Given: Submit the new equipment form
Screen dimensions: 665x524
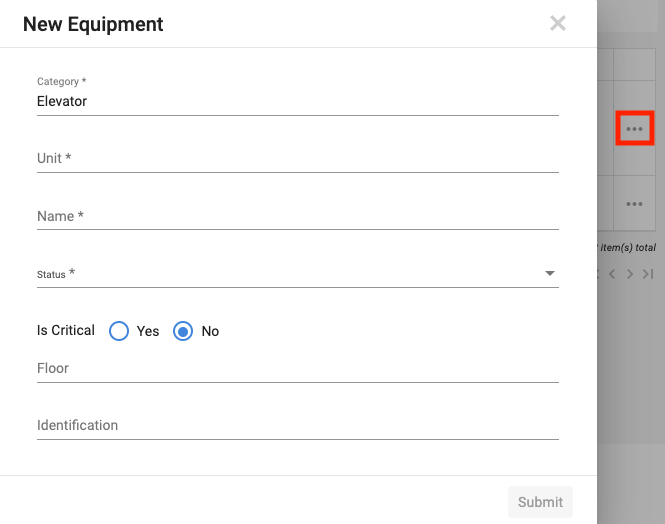Looking at the screenshot, I should (540, 502).
